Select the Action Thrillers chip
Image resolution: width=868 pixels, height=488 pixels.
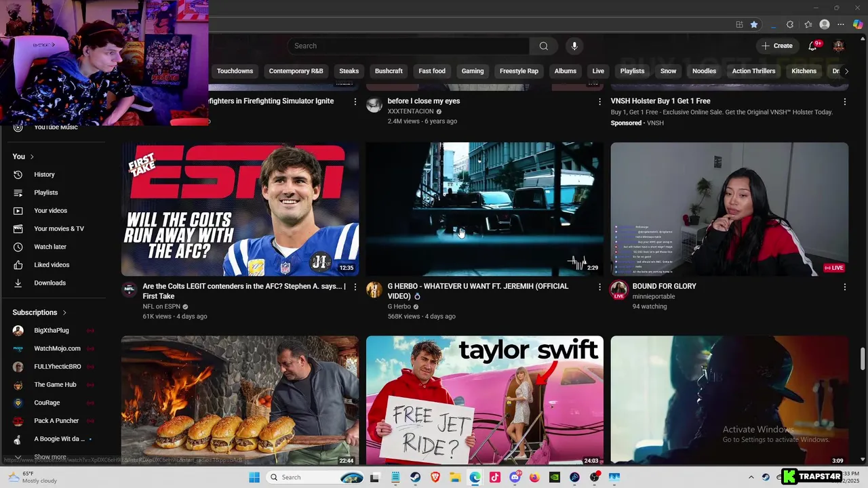coord(753,71)
